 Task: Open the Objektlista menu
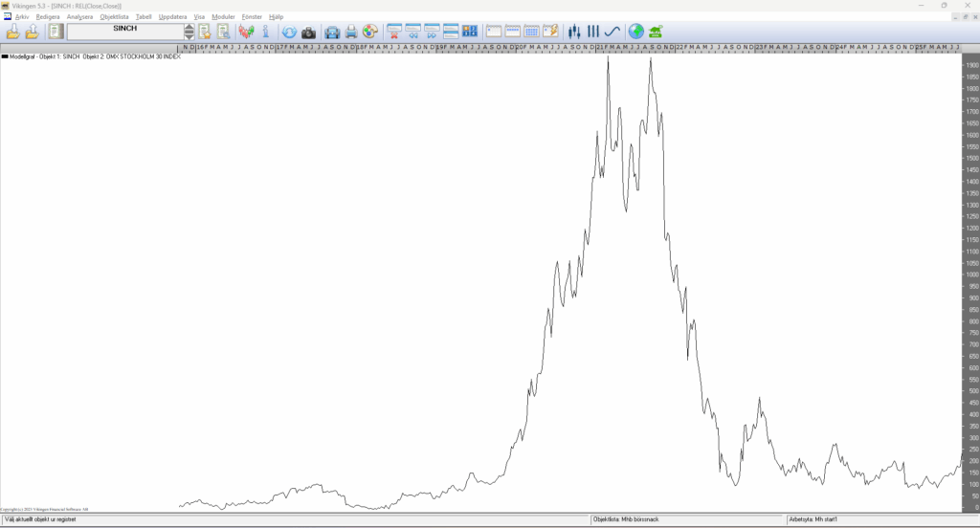[x=115, y=17]
